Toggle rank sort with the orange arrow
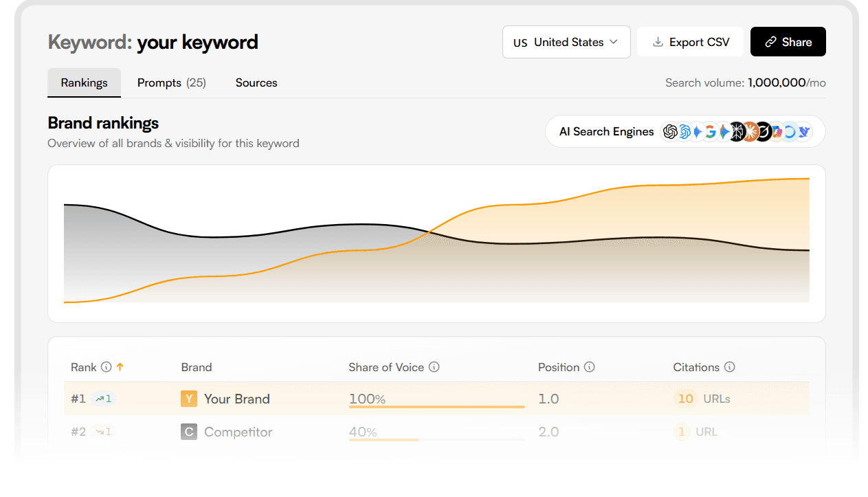 coord(120,367)
